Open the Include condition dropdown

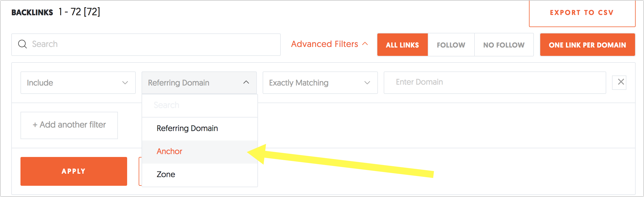pyautogui.click(x=77, y=83)
